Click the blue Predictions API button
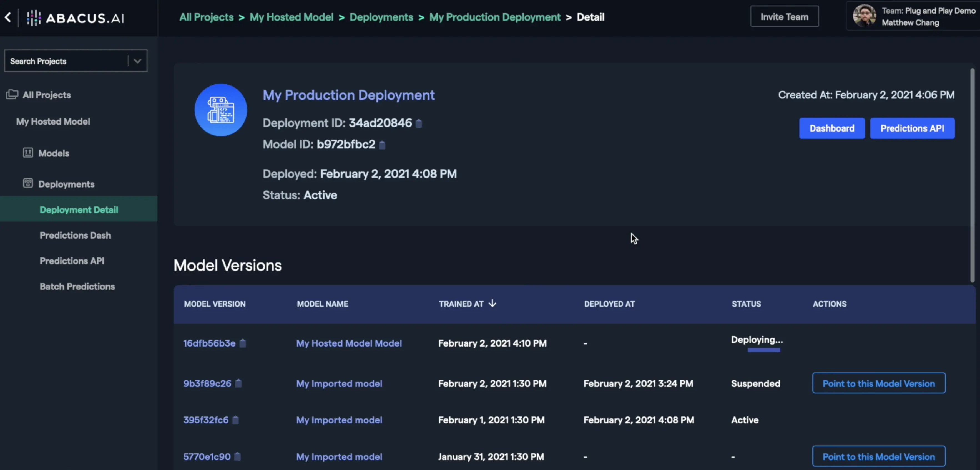This screenshot has width=980, height=470. pyautogui.click(x=912, y=128)
